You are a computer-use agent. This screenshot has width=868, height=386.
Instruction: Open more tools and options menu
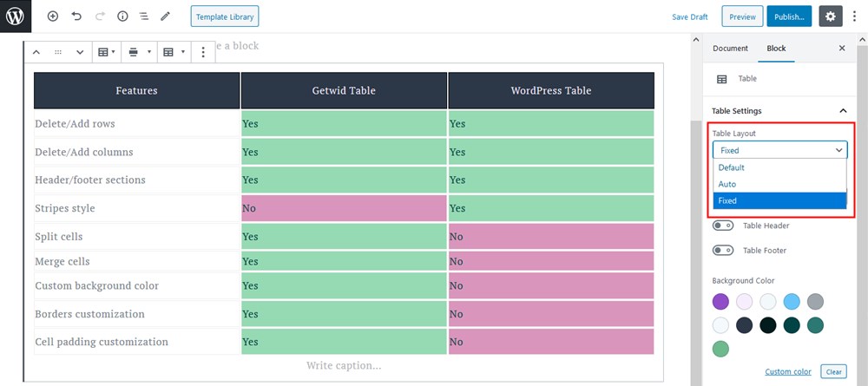tap(855, 16)
